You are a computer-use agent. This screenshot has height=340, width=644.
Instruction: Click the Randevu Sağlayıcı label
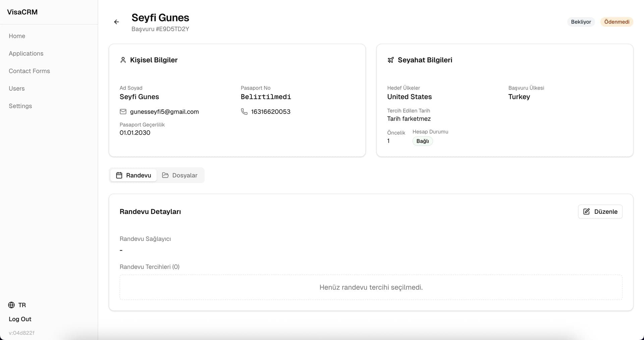(145, 239)
